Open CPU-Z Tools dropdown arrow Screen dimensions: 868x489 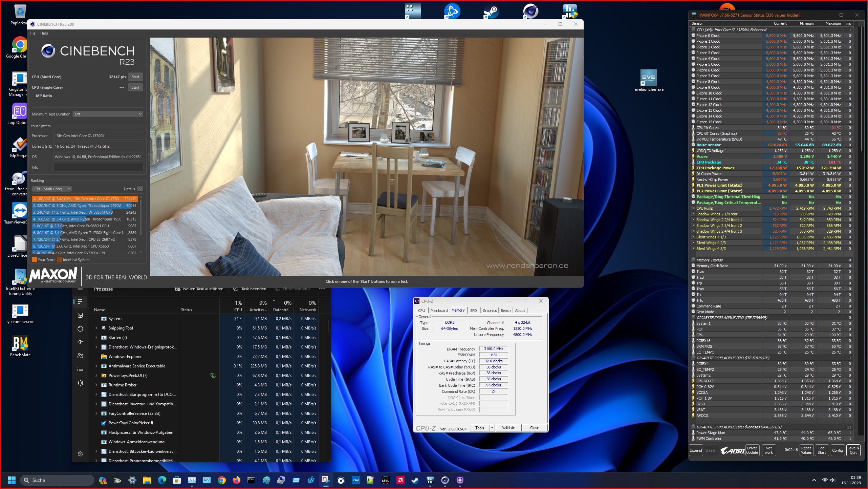click(492, 428)
